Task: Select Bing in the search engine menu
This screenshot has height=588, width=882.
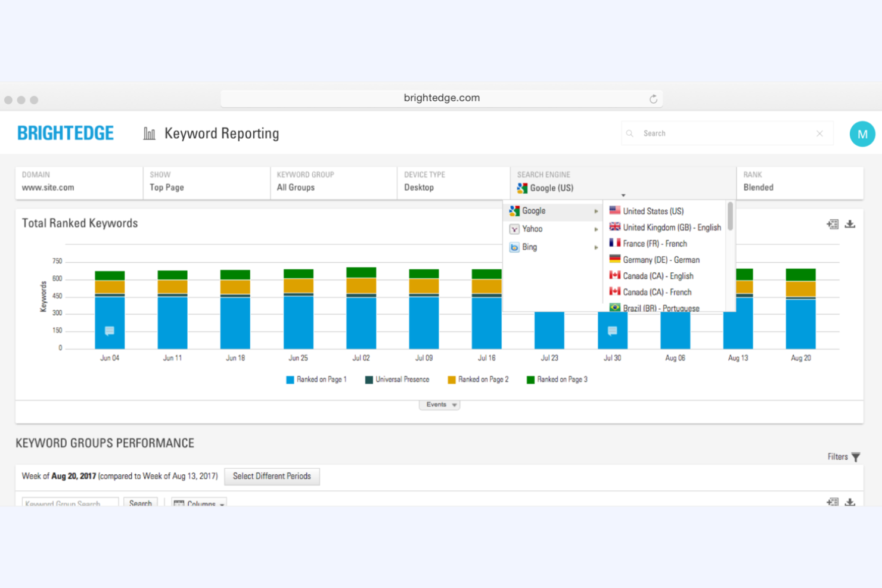Action: pos(529,247)
